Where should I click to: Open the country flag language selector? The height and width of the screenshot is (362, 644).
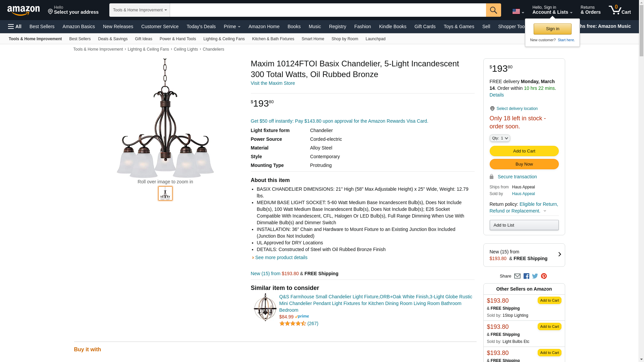click(518, 11)
